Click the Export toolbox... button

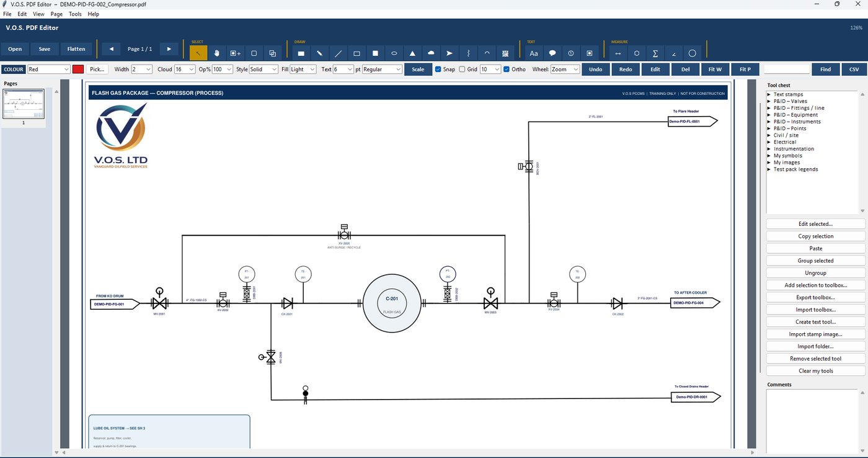(x=815, y=297)
